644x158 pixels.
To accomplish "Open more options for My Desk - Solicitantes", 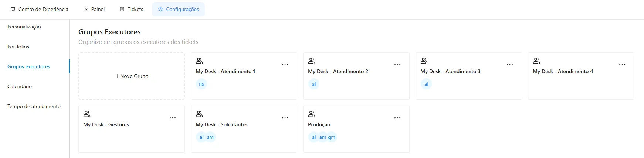I will point(285,118).
